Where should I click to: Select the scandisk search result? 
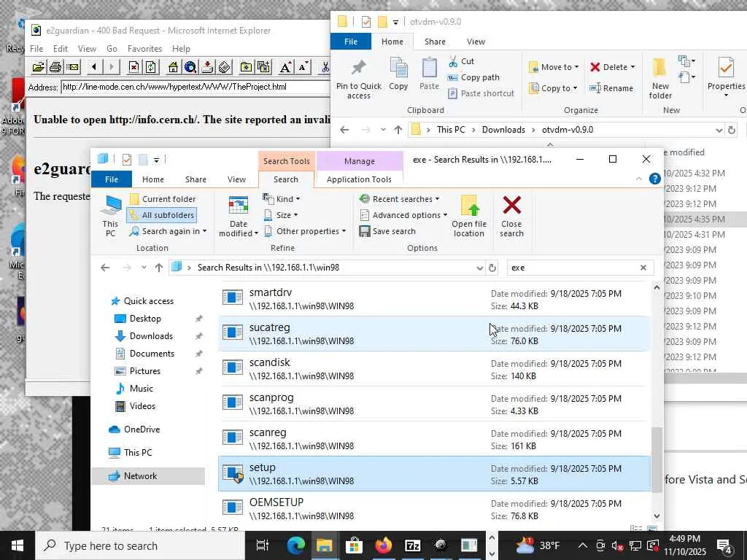[x=434, y=368]
